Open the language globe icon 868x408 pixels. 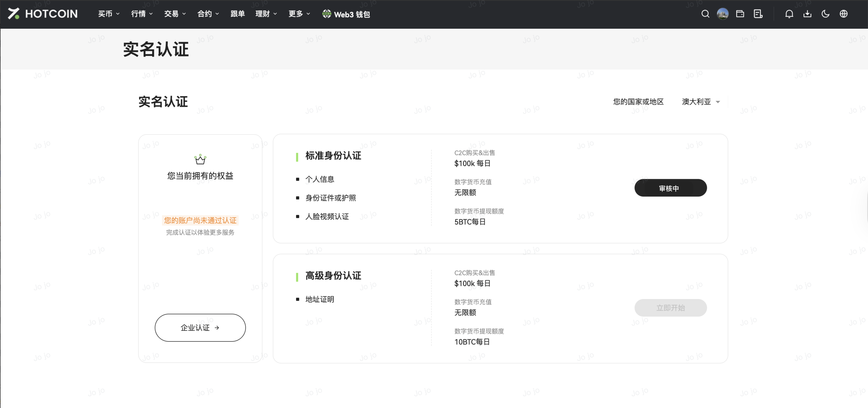pos(843,14)
